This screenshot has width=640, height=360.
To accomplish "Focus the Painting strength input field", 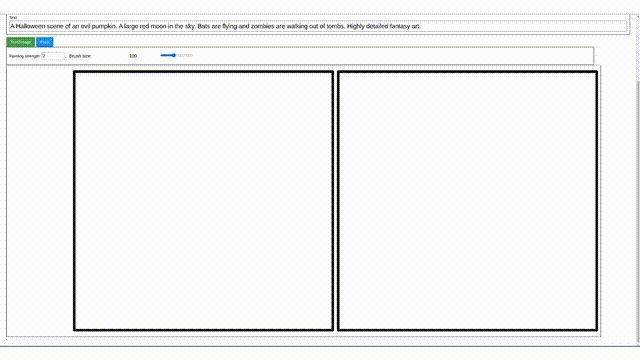I will (x=53, y=56).
